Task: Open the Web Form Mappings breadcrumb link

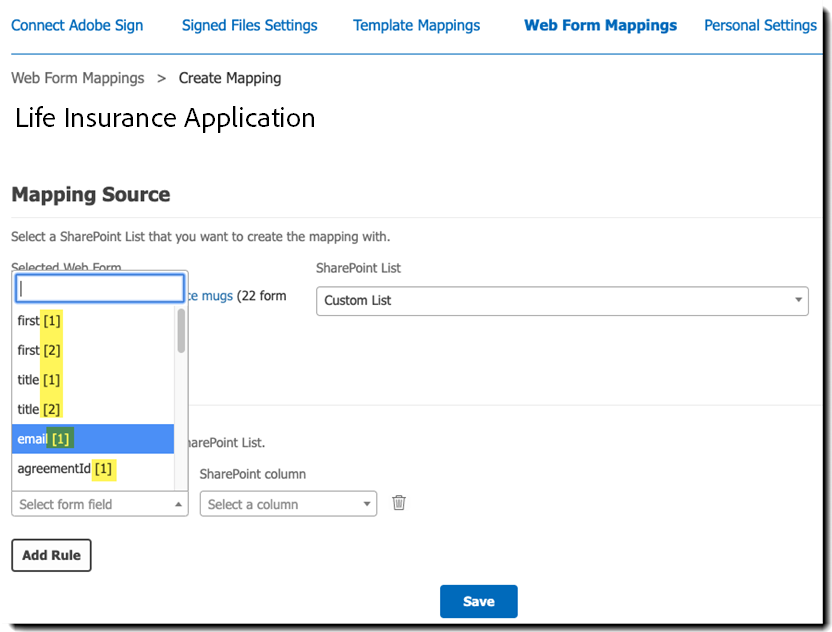Action: pos(77,77)
